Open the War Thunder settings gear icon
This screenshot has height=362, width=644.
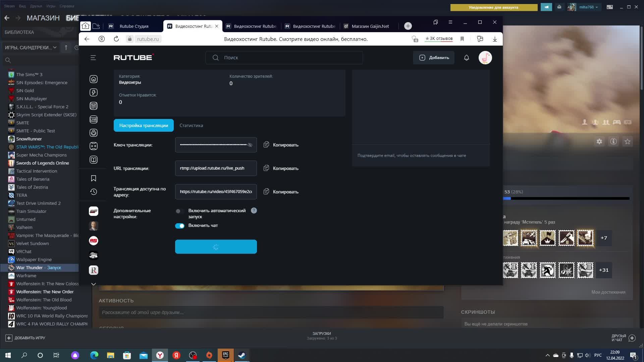pos(599,141)
